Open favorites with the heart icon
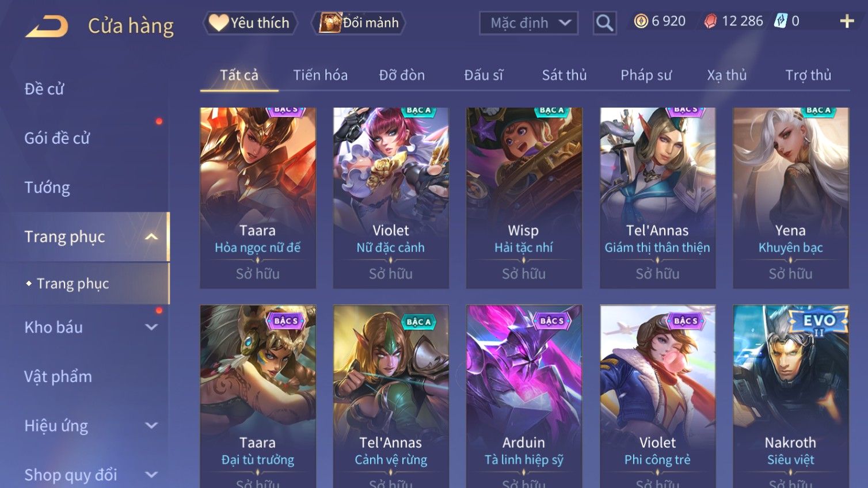The width and height of the screenshot is (868, 488). [x=219, y=22]
